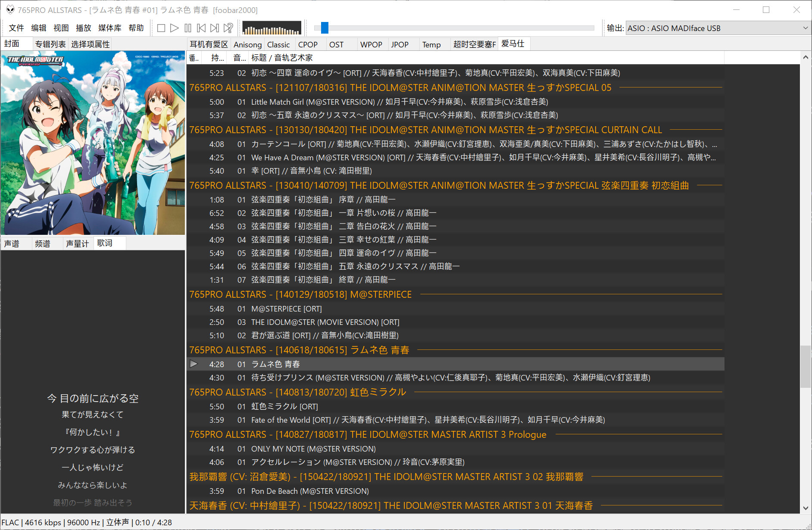Screen dimensions: 812x530
Task: Switch to the 频谱 tab
Action: pyautogui.click(x=47, y=243)
